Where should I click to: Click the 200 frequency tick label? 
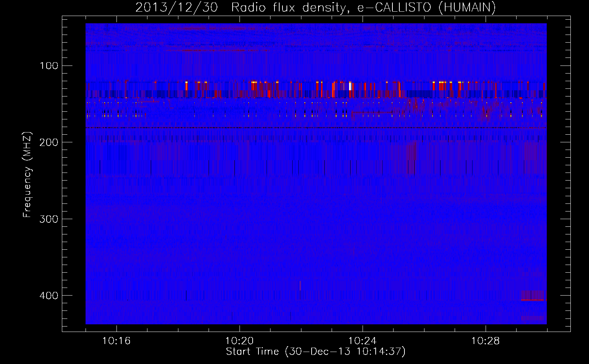[x=49, y=142]
